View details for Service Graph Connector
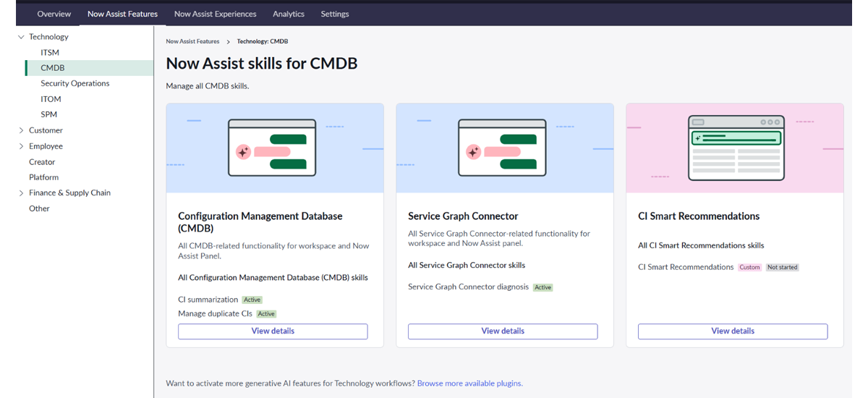868x398 pixels. click(503, 331)
